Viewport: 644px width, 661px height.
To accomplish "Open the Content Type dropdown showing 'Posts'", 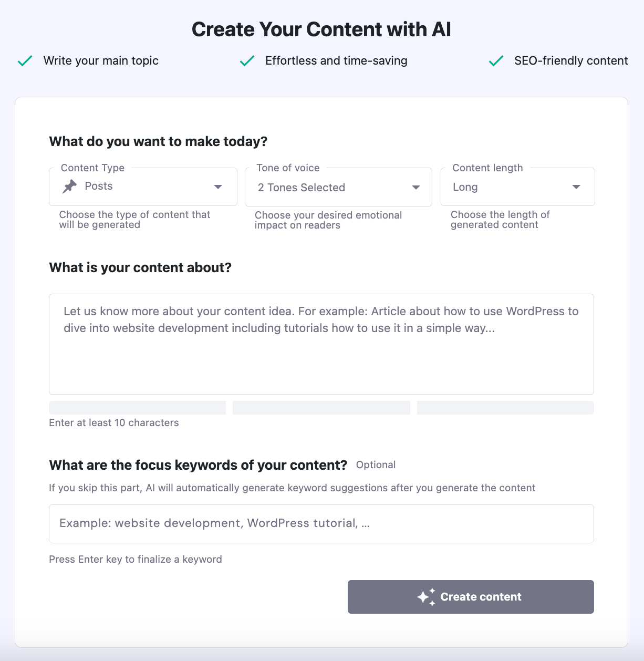I will 142,187.
